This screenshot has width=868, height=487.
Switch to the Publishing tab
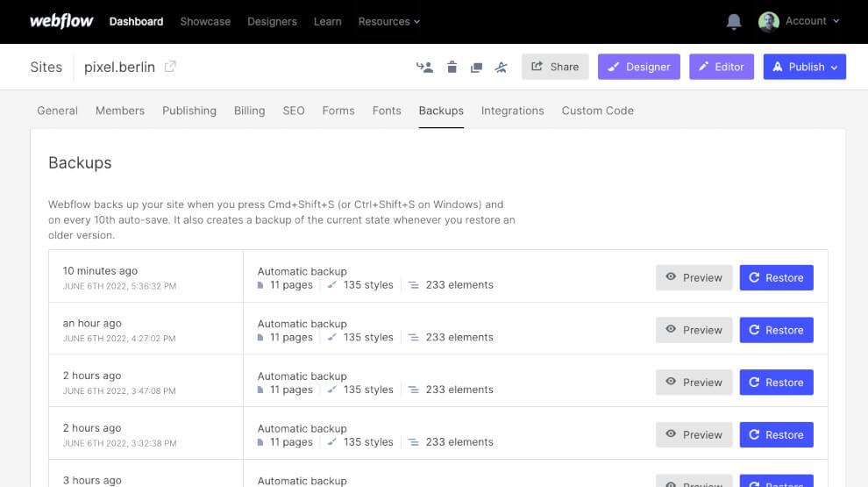(189, 111)
